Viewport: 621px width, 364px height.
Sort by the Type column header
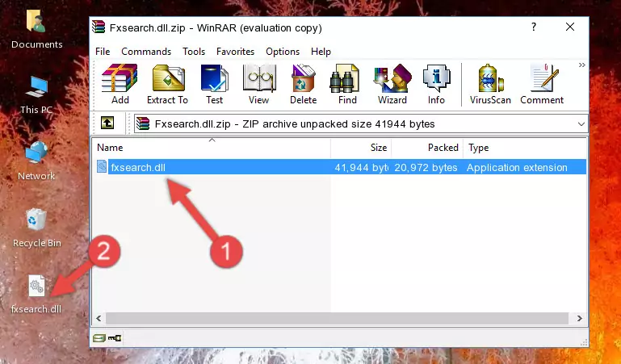(525, 148)
